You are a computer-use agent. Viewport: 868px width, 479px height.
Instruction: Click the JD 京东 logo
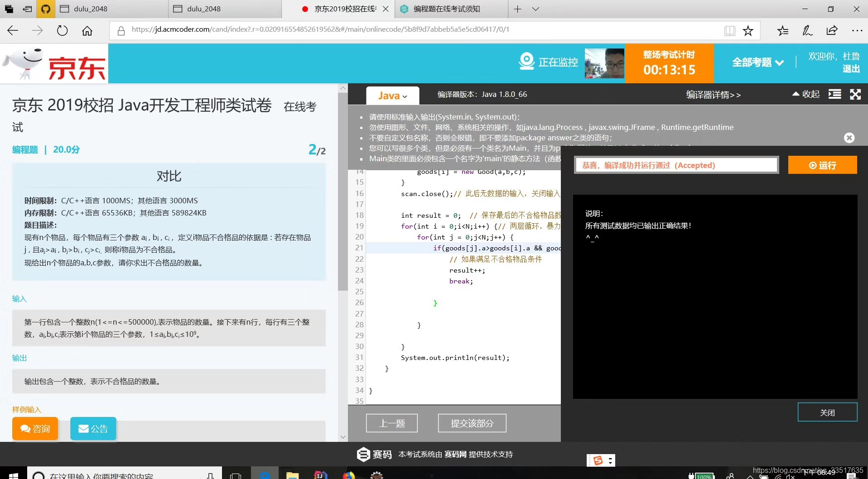click(x=54, y=63)
